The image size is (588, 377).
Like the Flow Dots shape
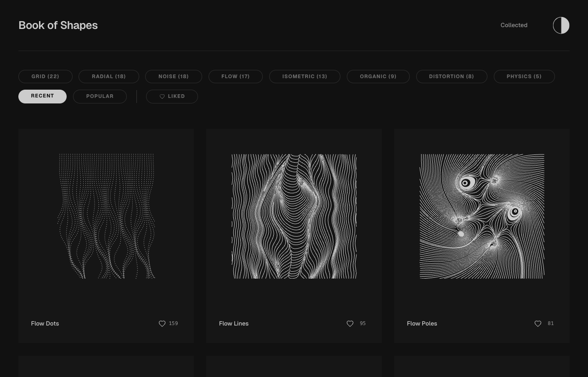(162, 324)
